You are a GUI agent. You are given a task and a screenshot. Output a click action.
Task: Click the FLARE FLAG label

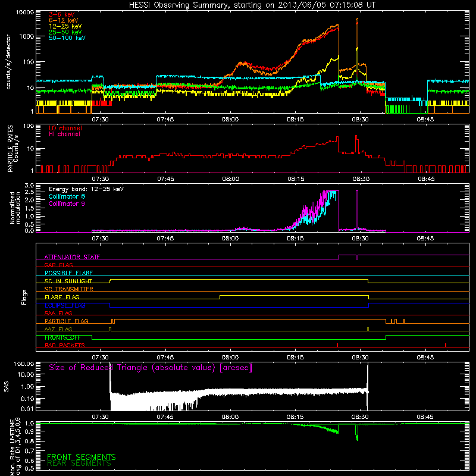point(62,297)
